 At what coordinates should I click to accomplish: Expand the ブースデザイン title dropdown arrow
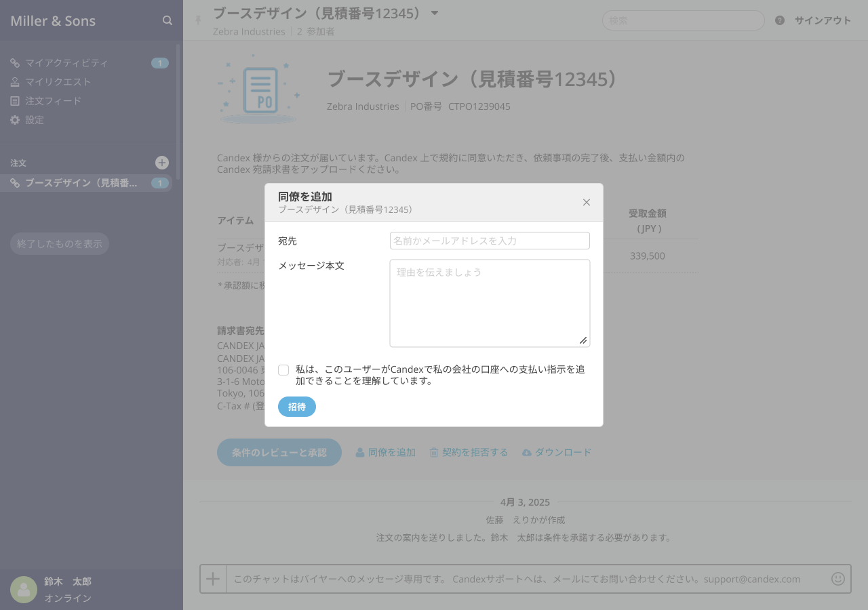click(x=435, y=13)
